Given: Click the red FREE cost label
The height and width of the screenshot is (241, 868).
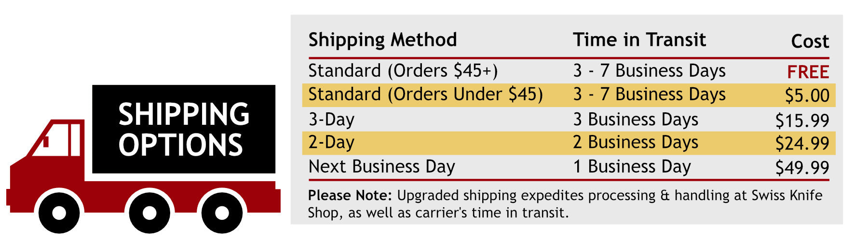Looking at the screenshot, I should 808,72.
